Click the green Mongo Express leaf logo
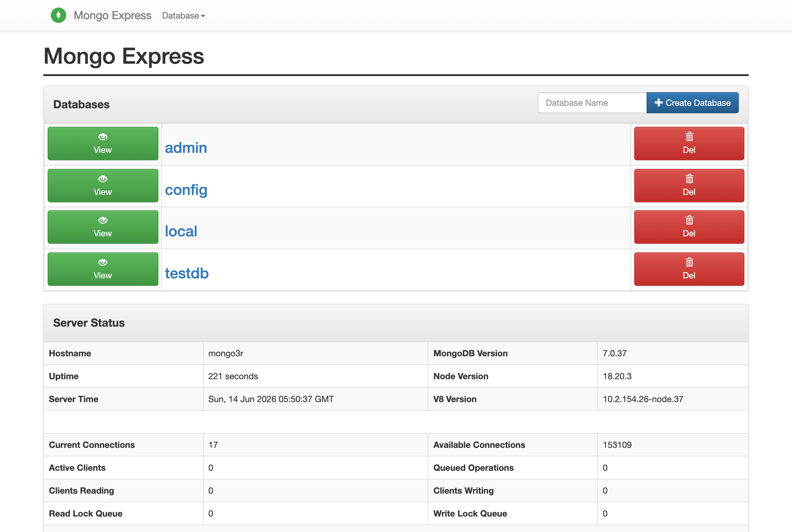Image resolution: width=792 pixels, height=532 pixels. 58,15
